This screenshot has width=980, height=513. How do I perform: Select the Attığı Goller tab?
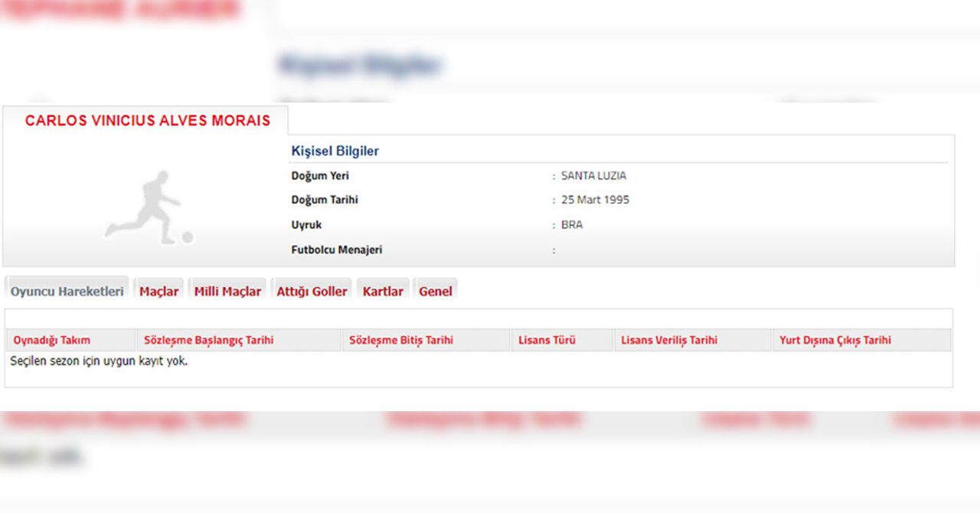point(312,291)
